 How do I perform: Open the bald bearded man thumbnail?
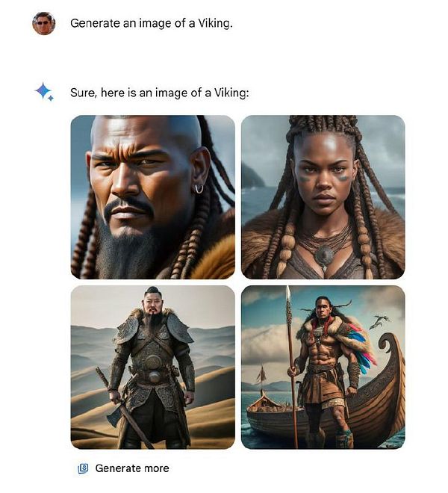pyautogui.click(x=153, y=197)
